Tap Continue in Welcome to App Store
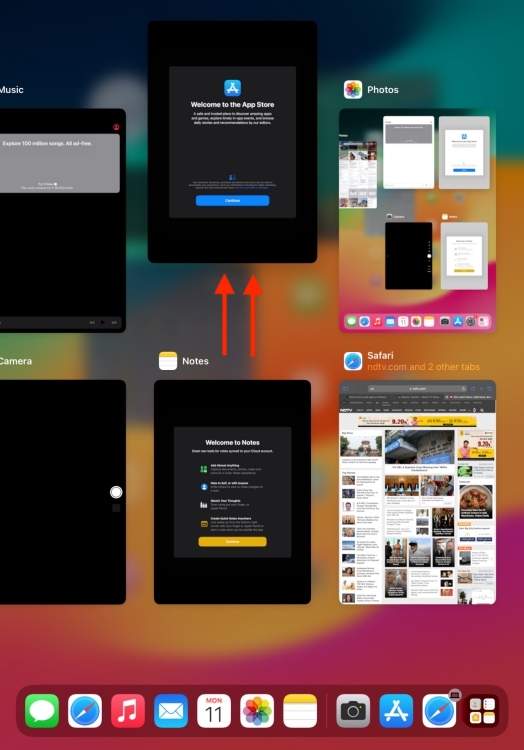Screen dimensions: 524x750 232,200
